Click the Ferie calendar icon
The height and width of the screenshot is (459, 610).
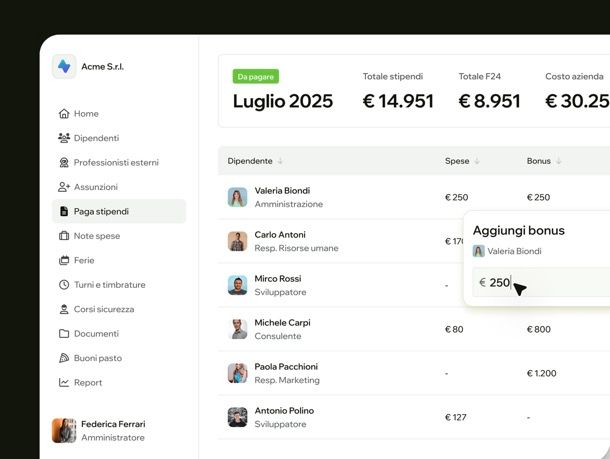64,260
